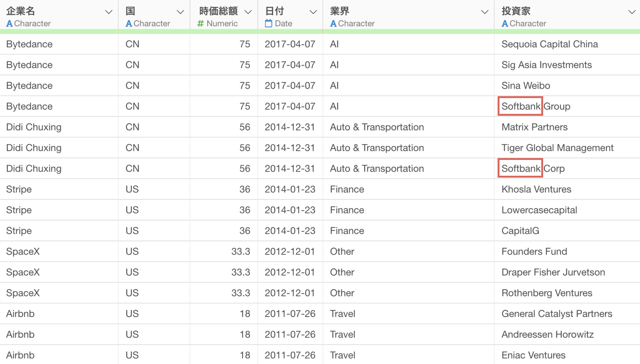This screenshot has height=364, width=640.
Task: Click the Tiger Global Management cell
Action: [x=567, y=148]
